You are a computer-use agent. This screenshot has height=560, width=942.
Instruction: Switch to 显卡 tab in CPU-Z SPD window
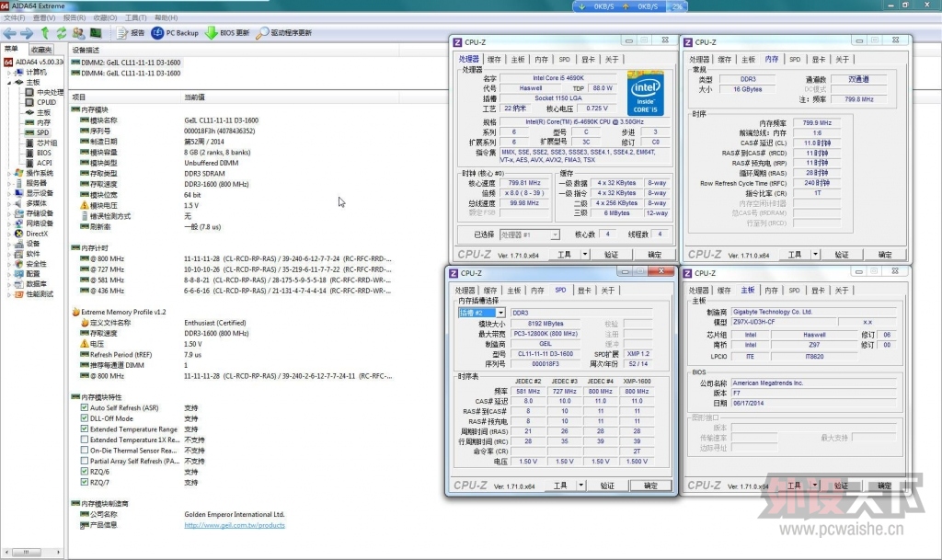[x=584, y=291]
